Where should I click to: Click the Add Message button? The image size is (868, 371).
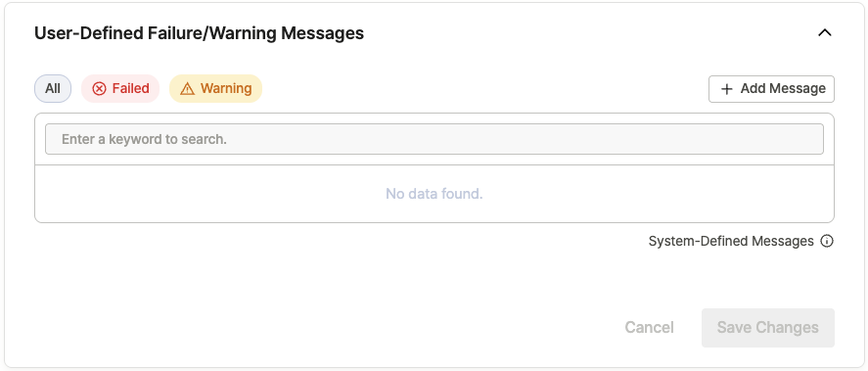coord(771,89)
